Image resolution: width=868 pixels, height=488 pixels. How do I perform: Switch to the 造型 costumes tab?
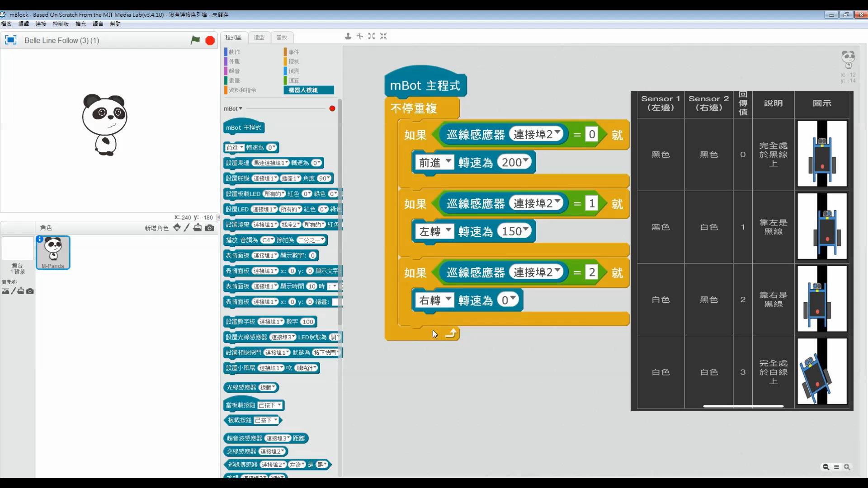[259, 37]
